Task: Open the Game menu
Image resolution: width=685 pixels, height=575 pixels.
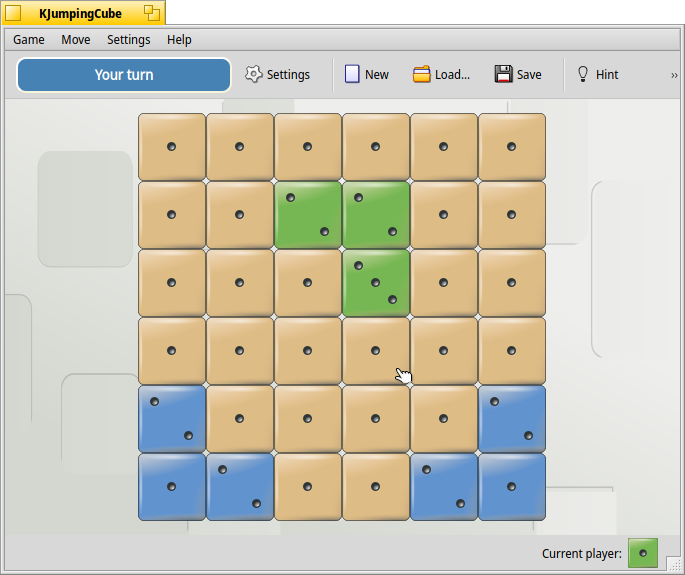Action: [x=29, y=40]
